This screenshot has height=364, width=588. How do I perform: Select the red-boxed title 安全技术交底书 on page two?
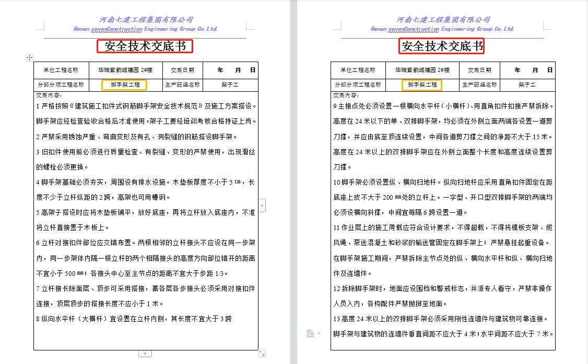pos(441,46)
